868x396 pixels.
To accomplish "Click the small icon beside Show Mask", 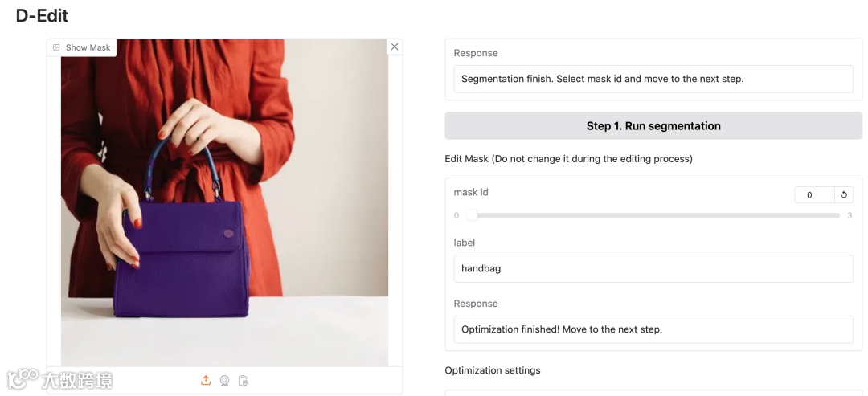I will [56, 47].
